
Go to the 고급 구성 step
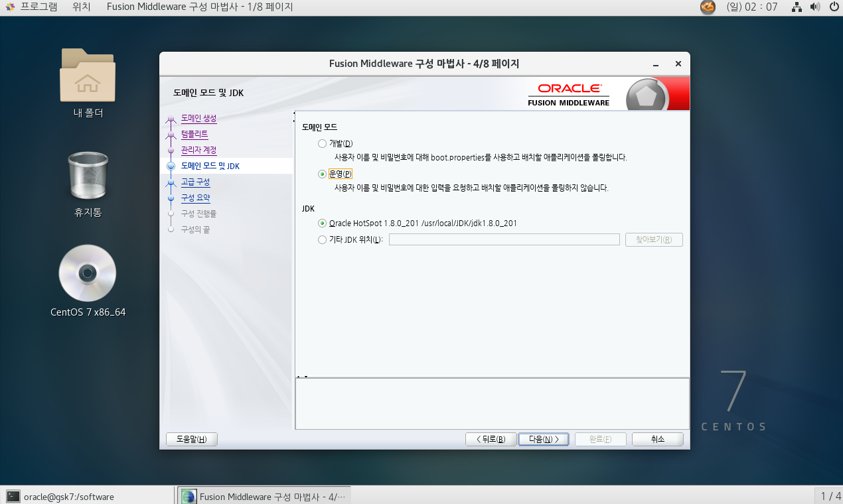point(195,182)
